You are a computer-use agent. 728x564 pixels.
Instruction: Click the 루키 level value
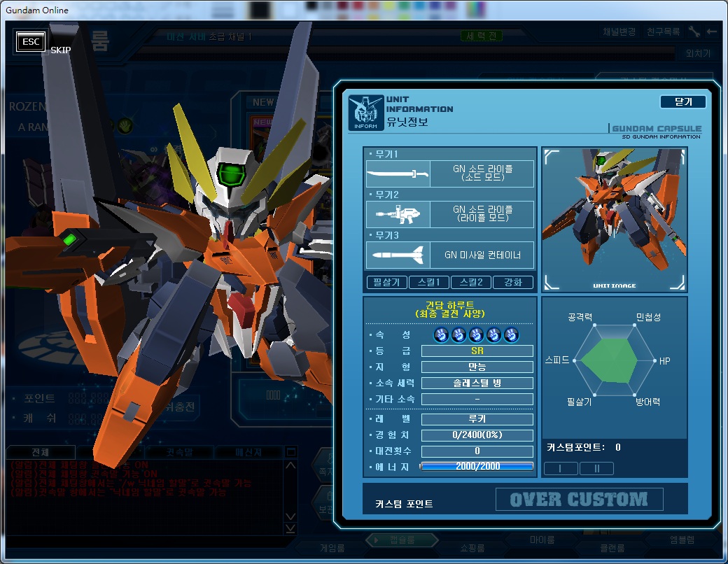477,419
